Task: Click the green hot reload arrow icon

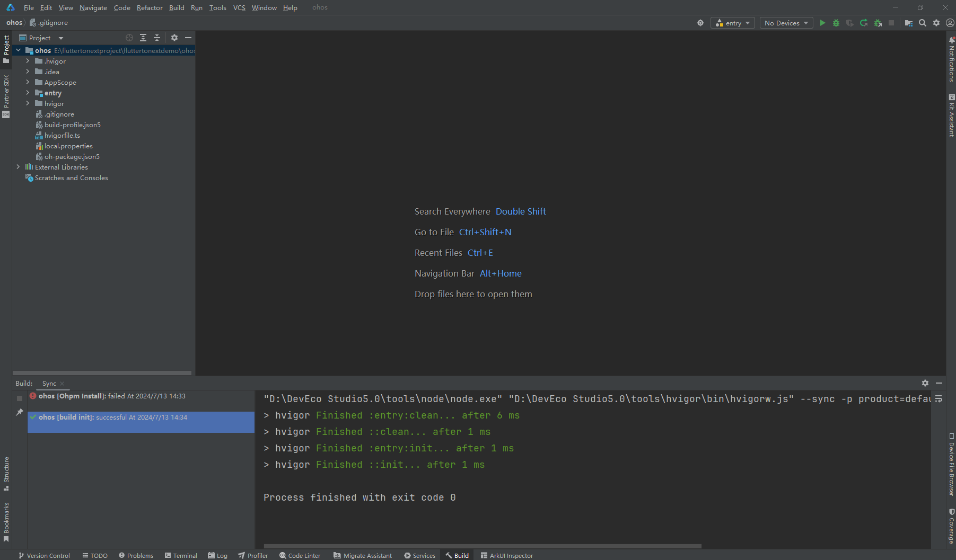Action: (x=864, y=23)
